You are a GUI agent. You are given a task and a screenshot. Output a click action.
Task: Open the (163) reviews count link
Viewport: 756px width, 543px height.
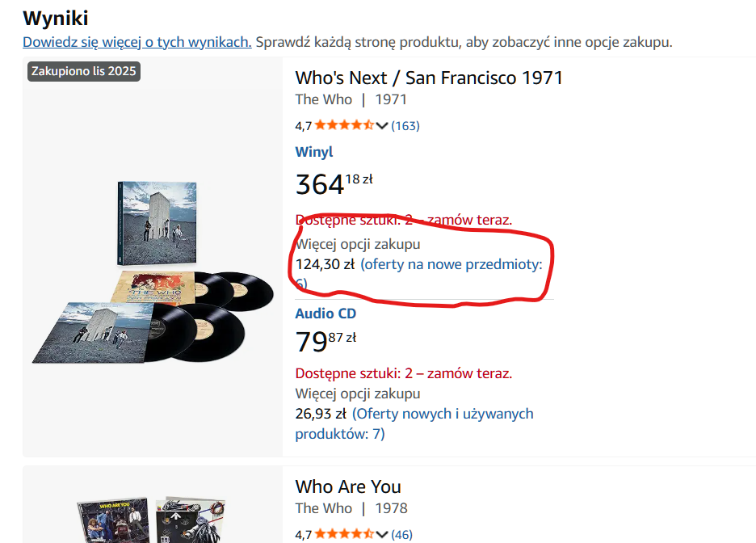pos(405,125)
